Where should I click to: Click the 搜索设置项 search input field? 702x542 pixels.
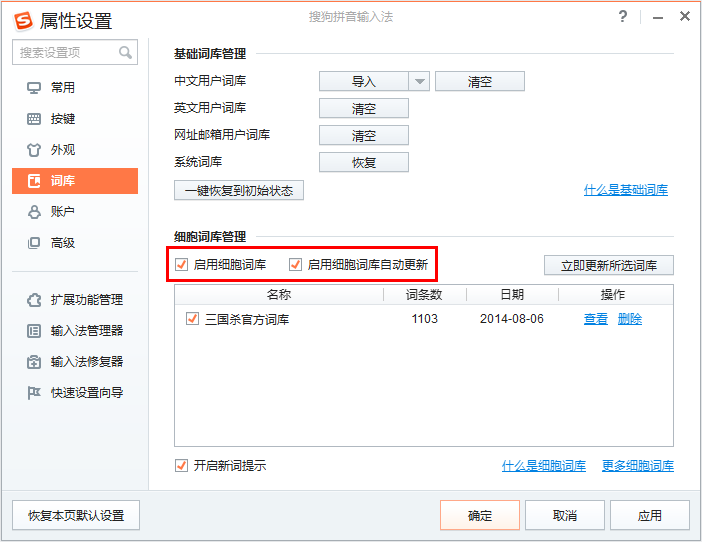pyautogui.click(x=65, y=52)
